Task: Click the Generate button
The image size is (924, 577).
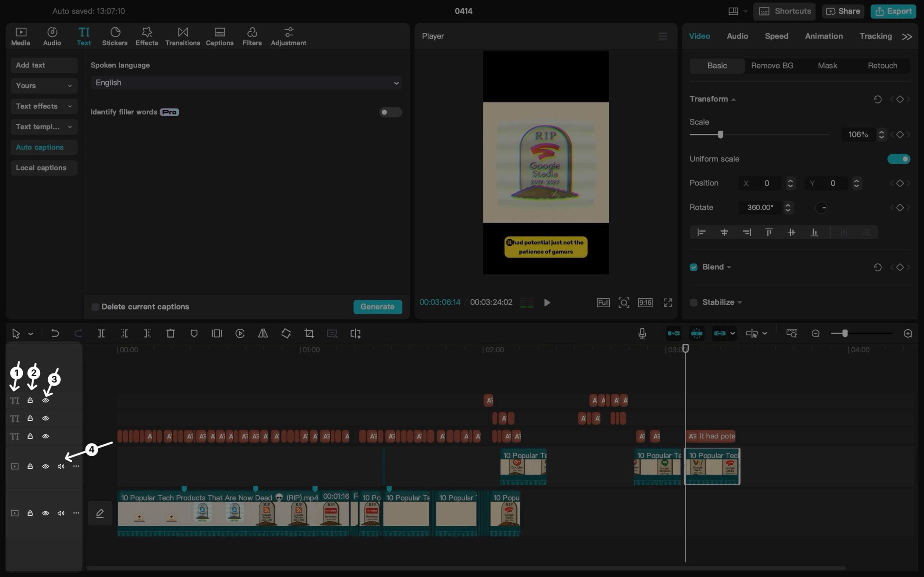Action: point(377,307)
